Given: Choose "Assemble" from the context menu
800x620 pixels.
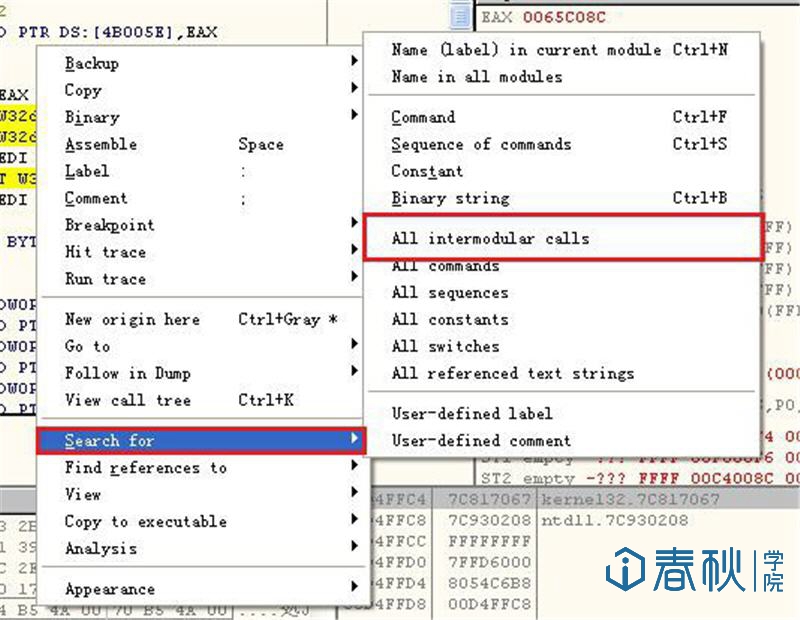Looking at the screenshot, I should pos(101,144).
